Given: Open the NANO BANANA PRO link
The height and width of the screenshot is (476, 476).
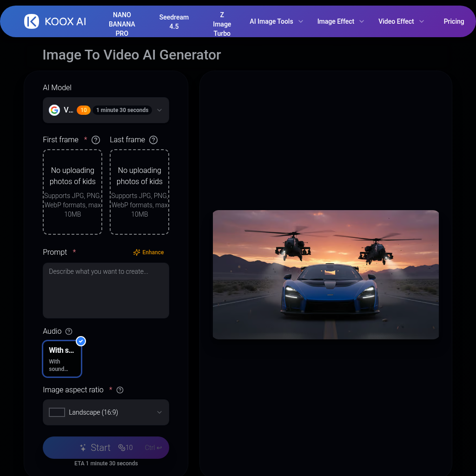Looking at the screenshot, I should coord(122,24).
